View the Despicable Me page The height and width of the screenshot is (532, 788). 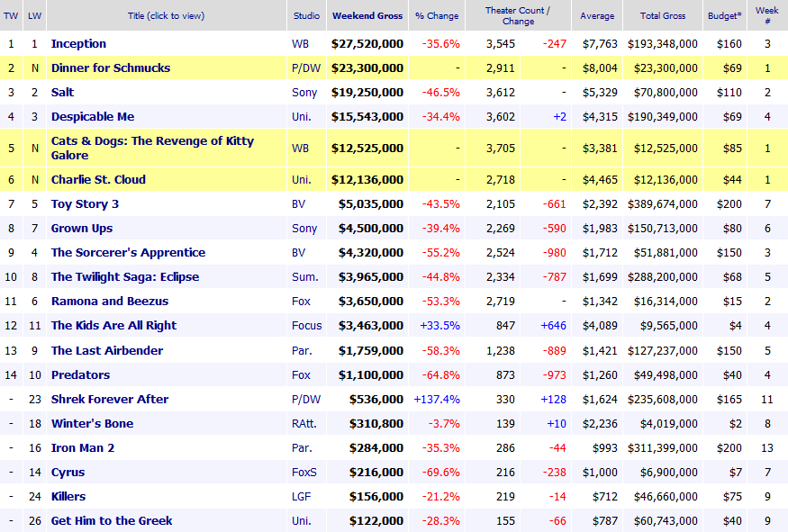(93, 116)
